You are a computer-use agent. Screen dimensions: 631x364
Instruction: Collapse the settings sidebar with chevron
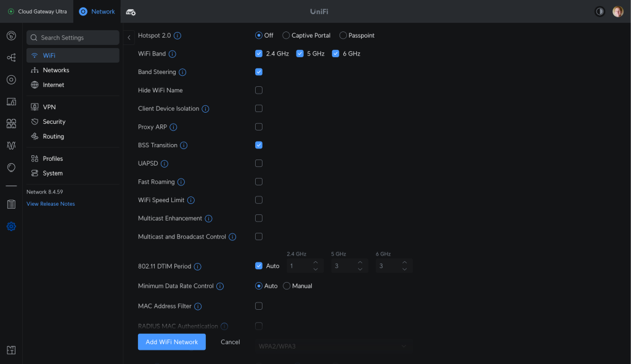[129, 38]
